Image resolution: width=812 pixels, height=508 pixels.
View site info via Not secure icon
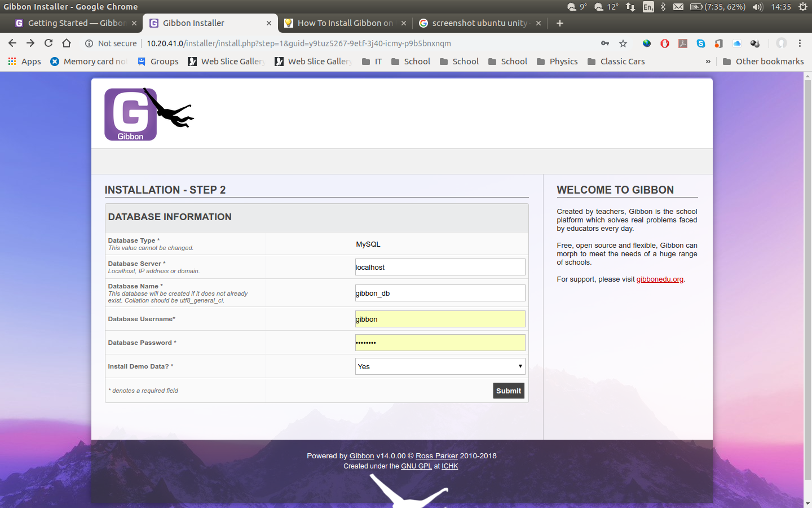[x=89, y=43]
